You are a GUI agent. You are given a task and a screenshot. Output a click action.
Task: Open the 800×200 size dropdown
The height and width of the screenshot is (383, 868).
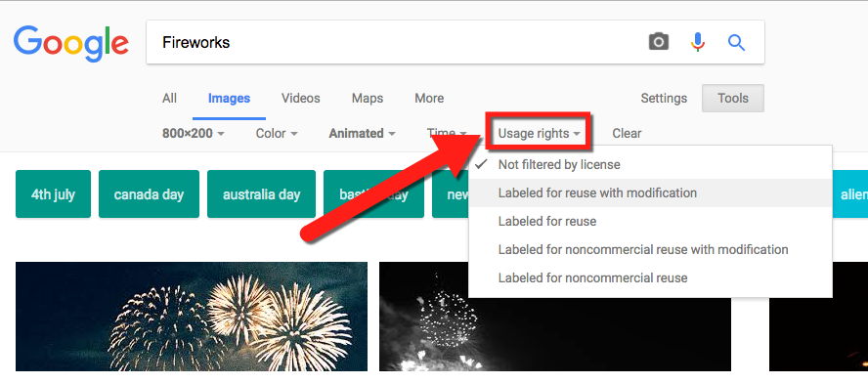(194, 134)
